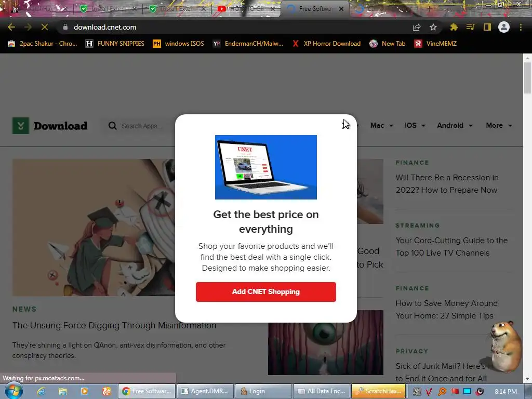Screen dimensions: 532x399
Task: Switch to ScratchHax... taskbar window
Action: [x=379, y=391]
